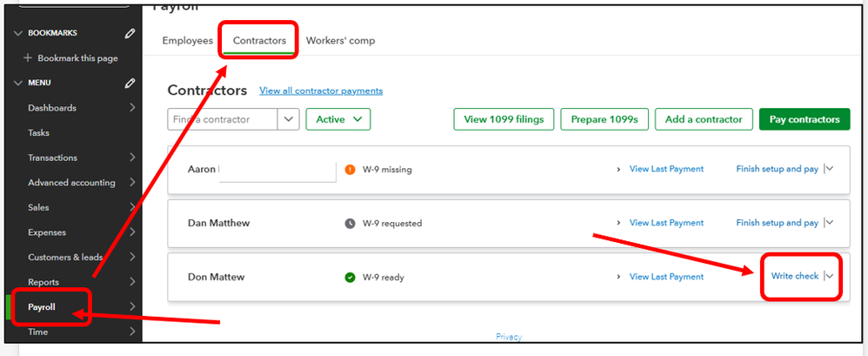This screenshot has height=356, width=868.
Task: Open View all contractor payments link
Action: point(321,91)
